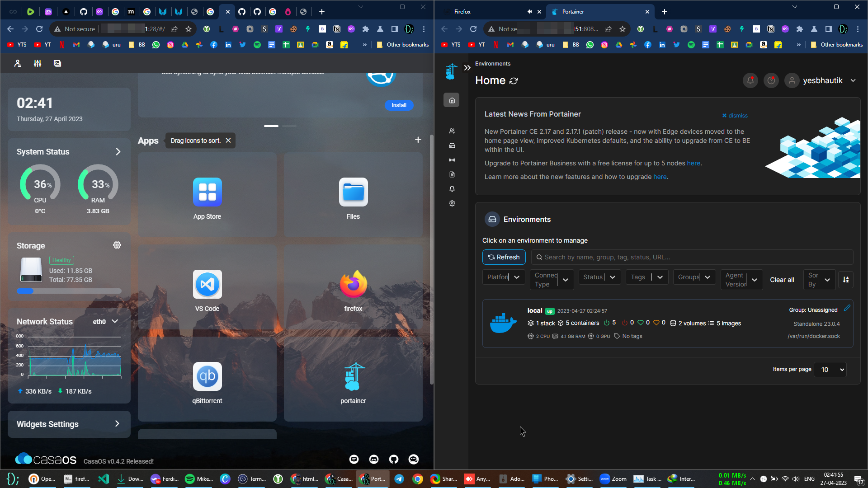Edit the local environment pencil icon
Screen dimensions: 868x488
(847, 308)
